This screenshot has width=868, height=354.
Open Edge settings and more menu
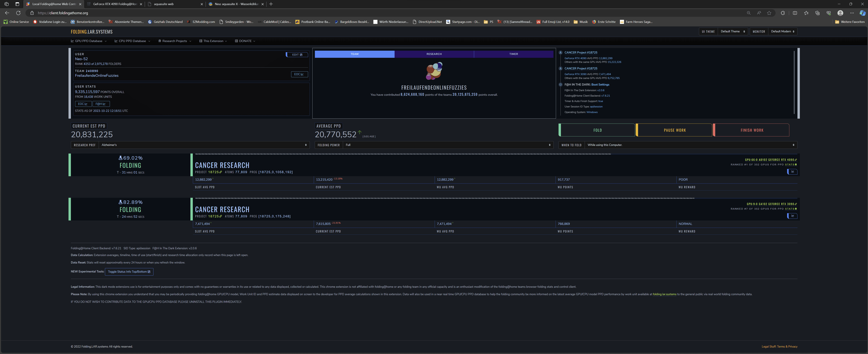pos(852,13)
